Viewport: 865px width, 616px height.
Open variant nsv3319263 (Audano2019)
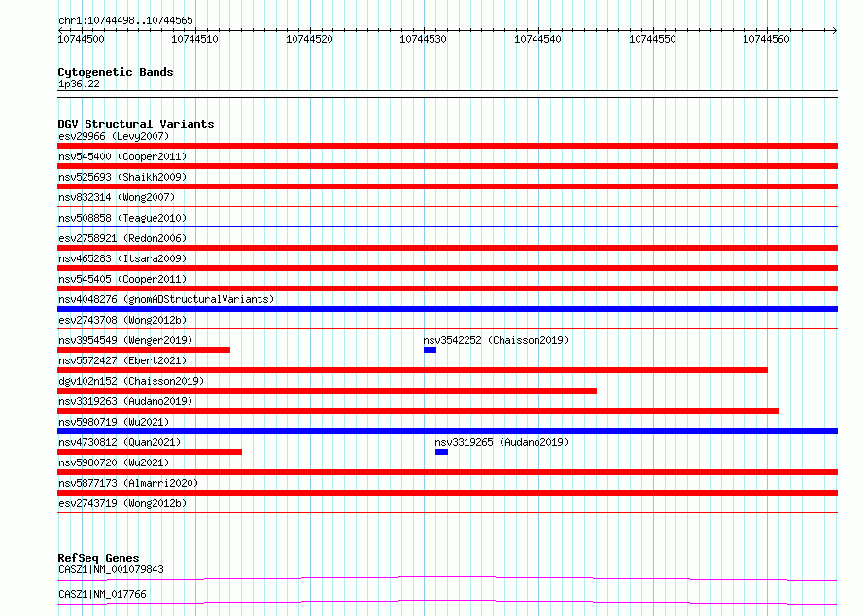point(125,401)
